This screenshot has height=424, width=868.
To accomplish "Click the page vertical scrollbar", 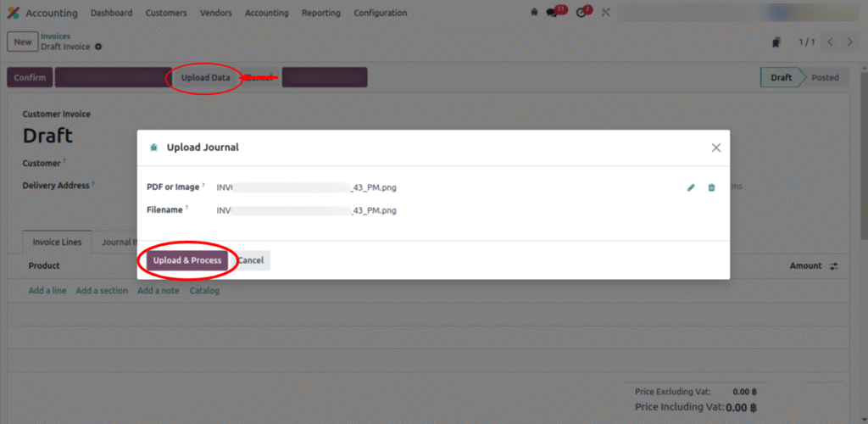I will point(864,155).
